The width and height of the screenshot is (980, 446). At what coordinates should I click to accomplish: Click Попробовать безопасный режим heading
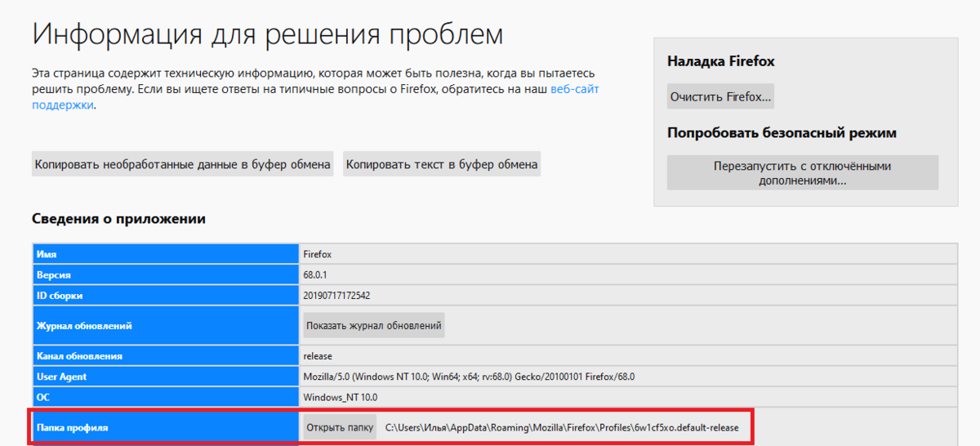(x=782, y=133)
